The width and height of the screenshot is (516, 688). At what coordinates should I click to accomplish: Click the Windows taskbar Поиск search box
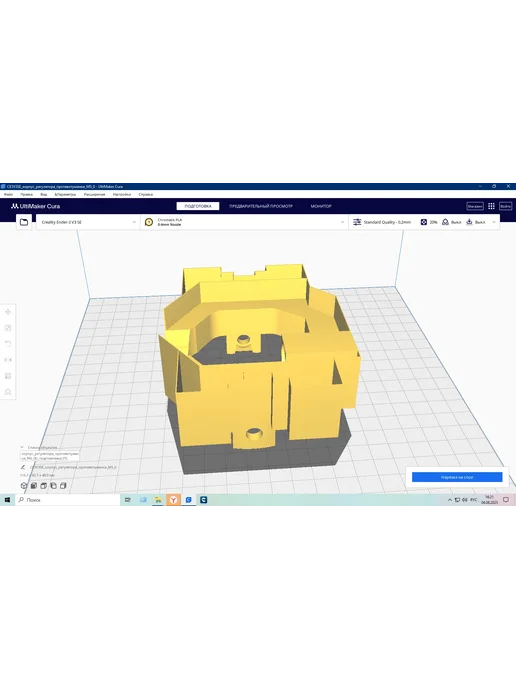click(68, 500)
